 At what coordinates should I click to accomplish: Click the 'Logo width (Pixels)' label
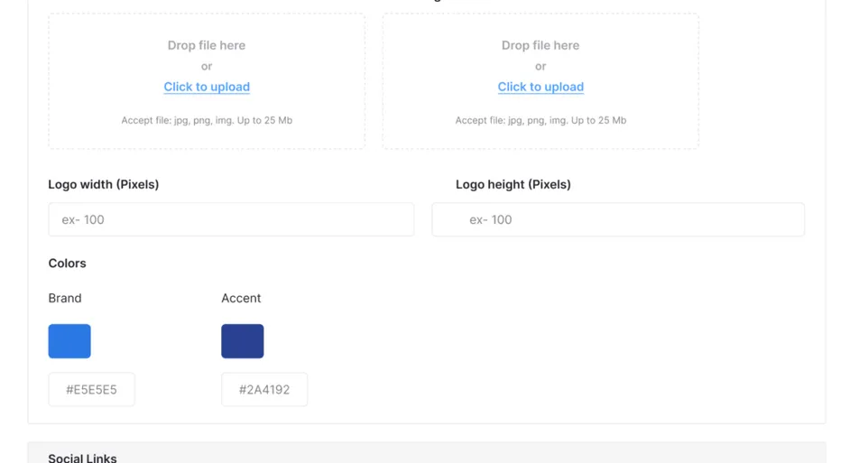pyautogui.click(x=104, y=184)
